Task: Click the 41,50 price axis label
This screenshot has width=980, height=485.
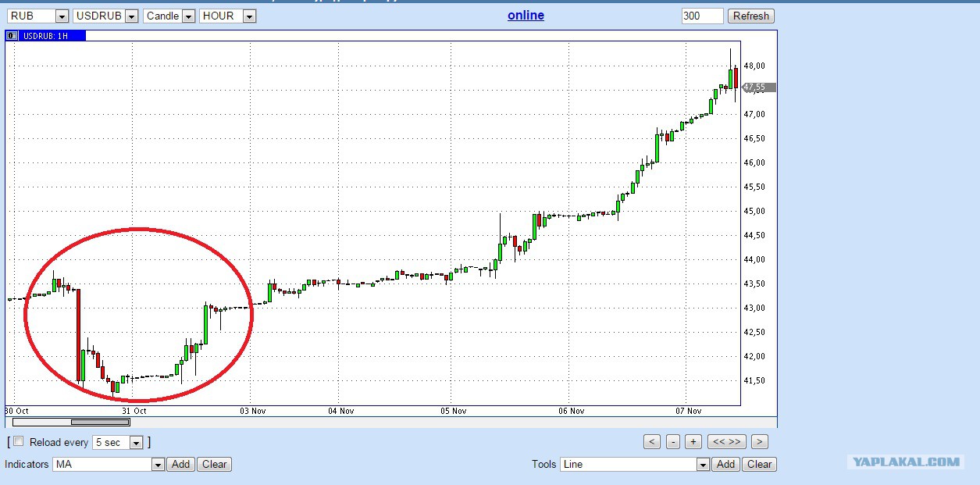Action: (754, 380)
